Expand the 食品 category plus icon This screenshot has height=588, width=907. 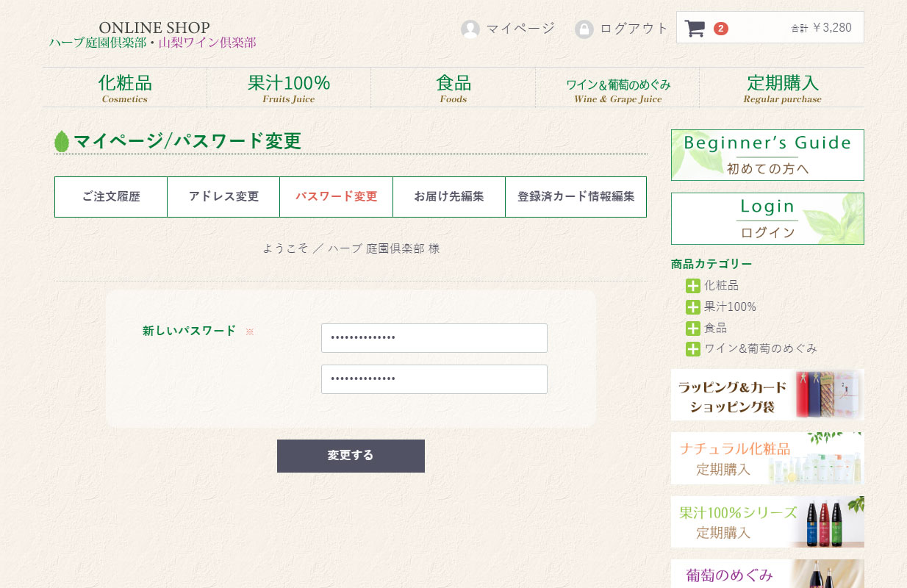(692, 329)
